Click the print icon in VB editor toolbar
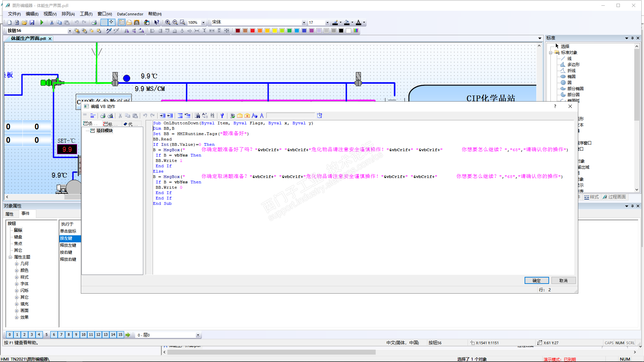Viewport: 644px width, 362px height. (103, 116)
